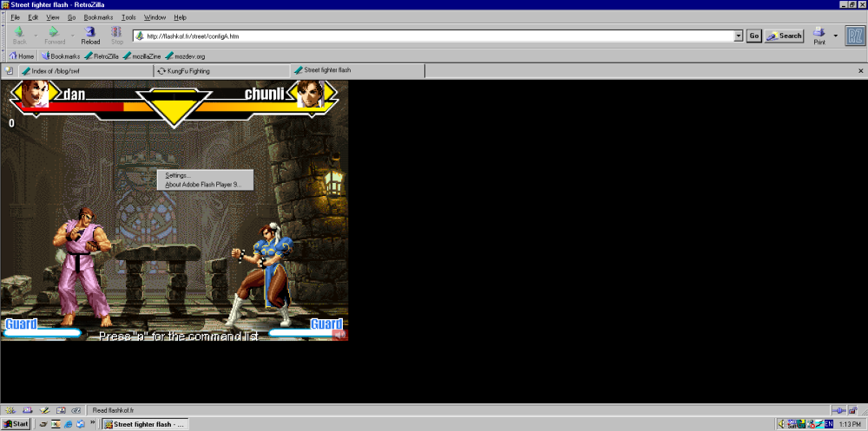Click the security lock icon in status bar
Viewport: 868px width, 431px height.
click(x=856, y=410)
